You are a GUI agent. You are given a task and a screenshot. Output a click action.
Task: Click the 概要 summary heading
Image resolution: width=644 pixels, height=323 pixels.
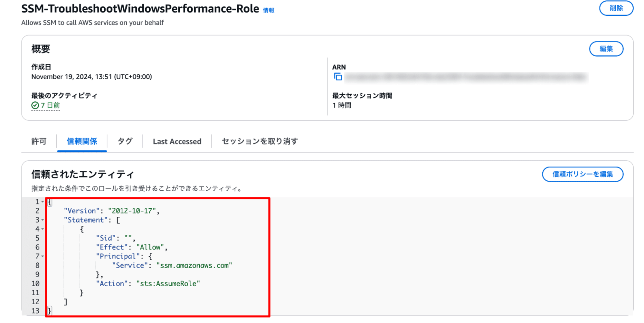click(x=41, y=49)
